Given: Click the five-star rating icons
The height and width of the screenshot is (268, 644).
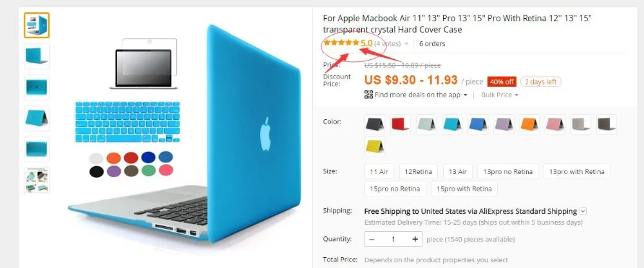Looking at the screenshot, I should pos(341,43).
